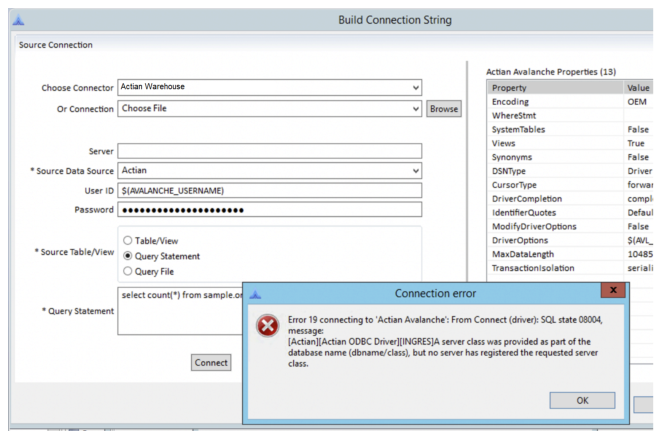Screen dimensions: 662x439
Task: Click the User ID input field
Action: 269,190
